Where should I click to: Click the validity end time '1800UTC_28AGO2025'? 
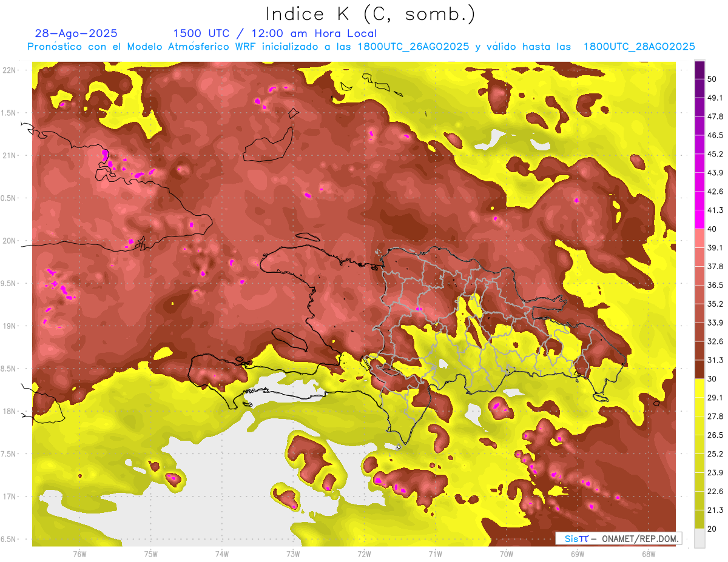[x=639, y=47]
